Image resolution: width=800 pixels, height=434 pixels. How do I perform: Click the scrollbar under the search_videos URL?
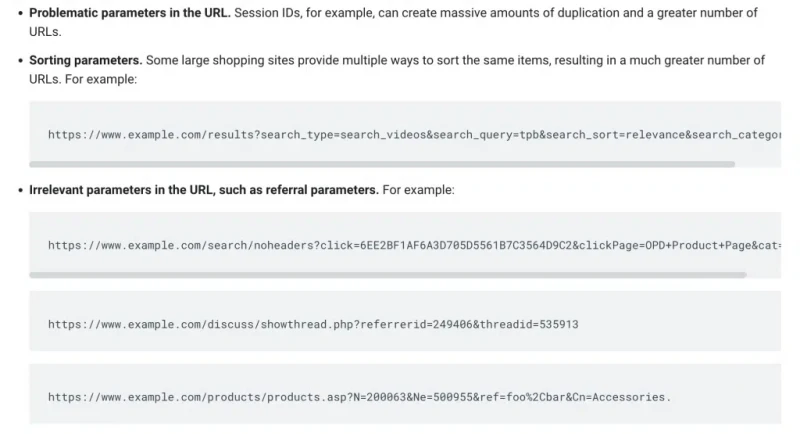382,164
